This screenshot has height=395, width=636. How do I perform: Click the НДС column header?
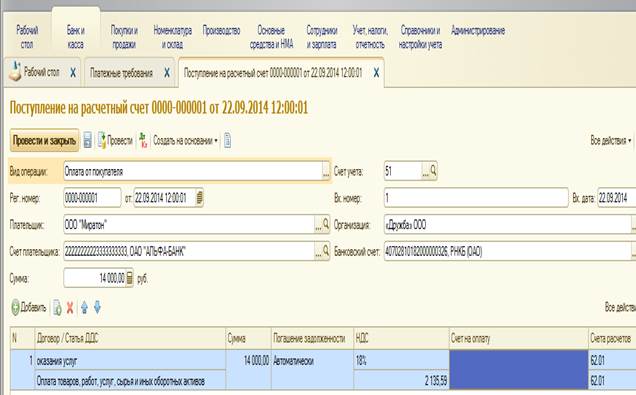click(401, 338)
